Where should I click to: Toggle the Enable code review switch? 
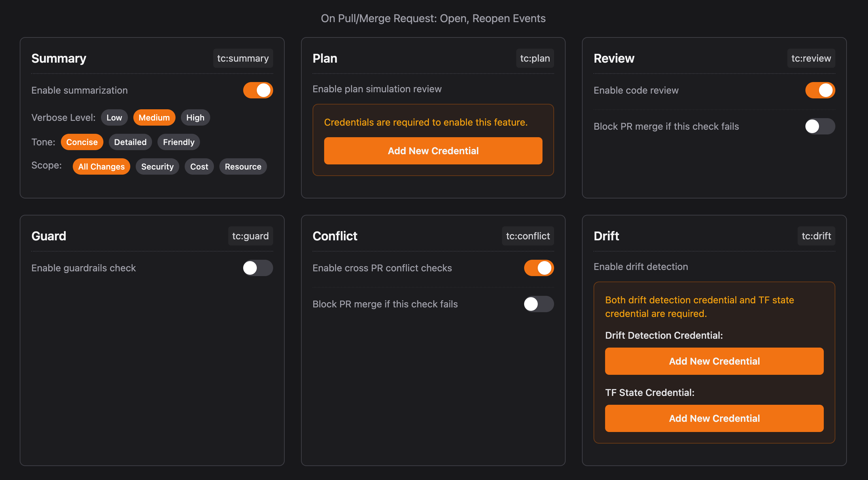(820, 90)
